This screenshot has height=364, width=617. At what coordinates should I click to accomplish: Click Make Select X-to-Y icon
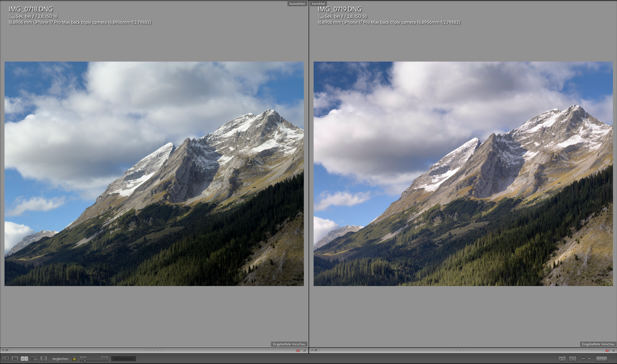[572, 359]
